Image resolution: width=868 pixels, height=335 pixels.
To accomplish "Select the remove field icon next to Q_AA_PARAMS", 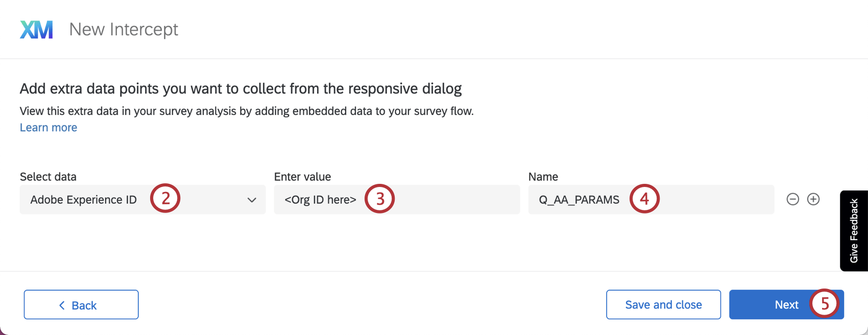I will coord(792,199).
